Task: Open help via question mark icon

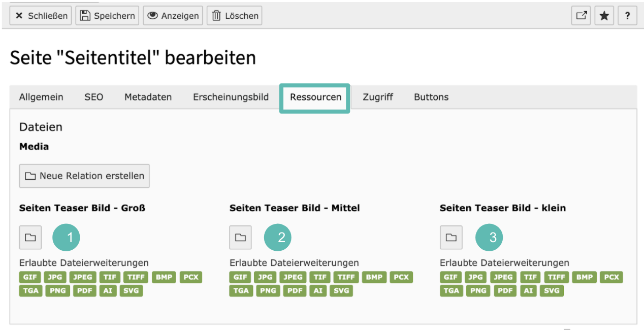Action: pos(627,16)
